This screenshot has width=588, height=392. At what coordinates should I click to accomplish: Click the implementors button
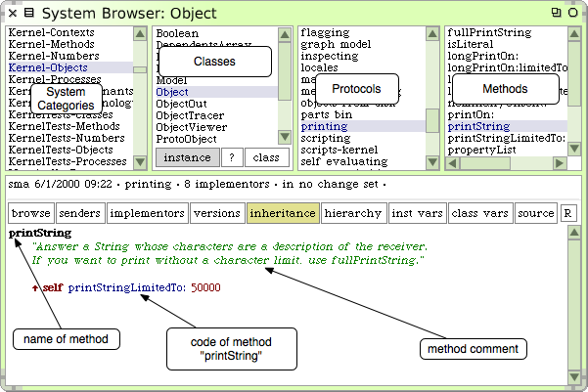point(147,212)
